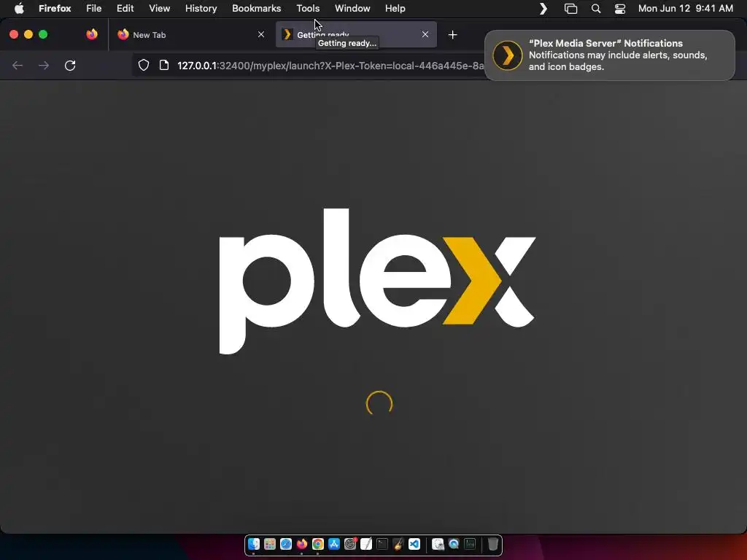
Task: Go forward to the next page
Action: (44, 65)
